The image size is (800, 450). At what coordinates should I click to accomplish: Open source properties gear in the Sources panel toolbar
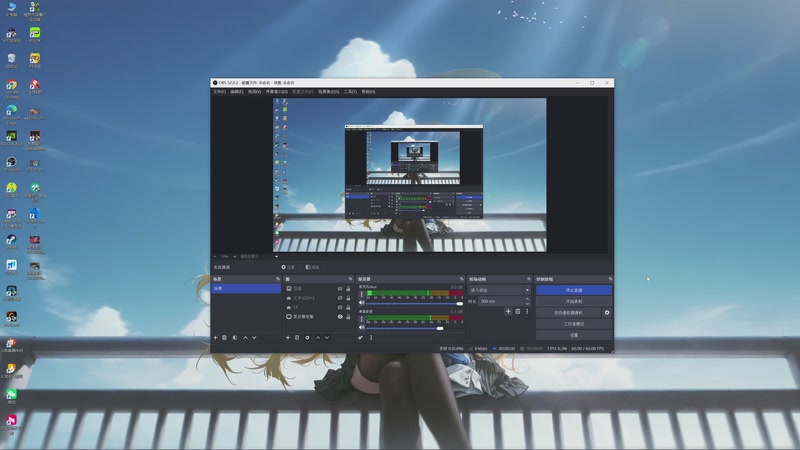pyautogui.click(x=307, y=337)
